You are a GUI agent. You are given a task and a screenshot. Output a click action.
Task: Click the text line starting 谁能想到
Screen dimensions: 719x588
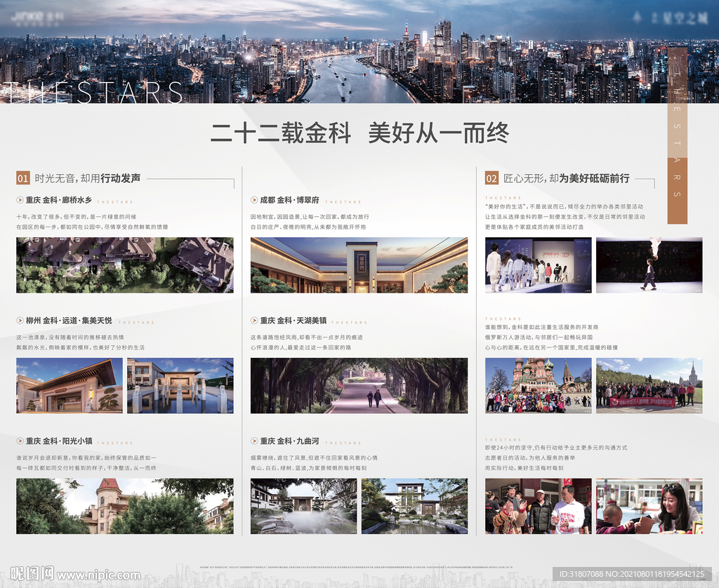click(541, 327)
